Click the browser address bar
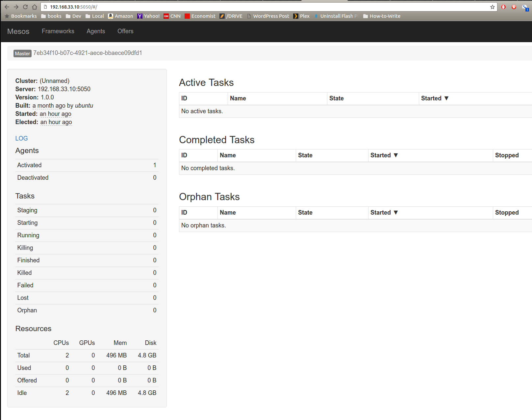This screenshot has height=420, width=532. [x=263, y=7]
